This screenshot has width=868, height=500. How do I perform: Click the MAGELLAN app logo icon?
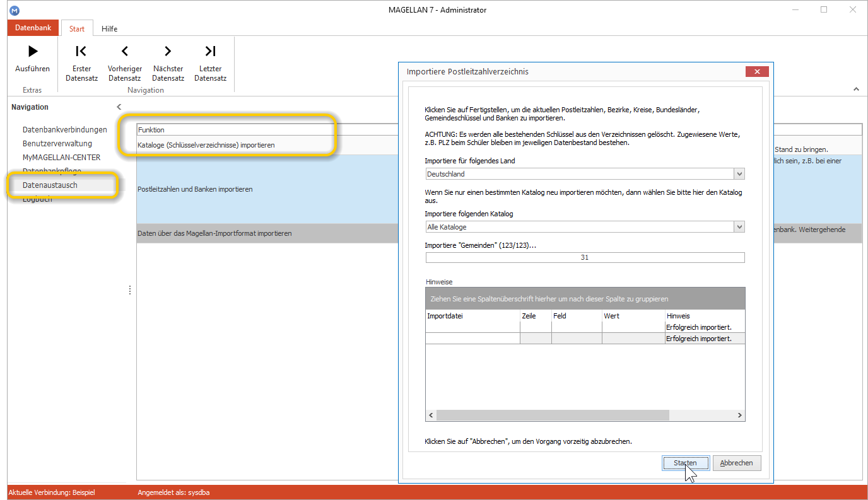click(15, 10)
